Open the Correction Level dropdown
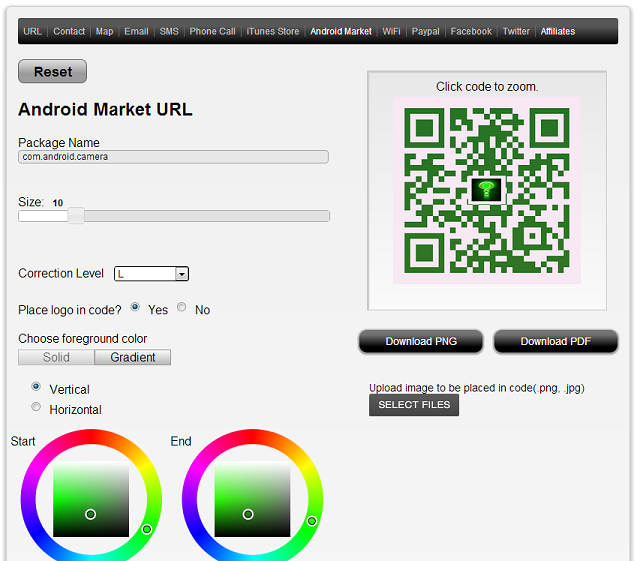The image size is (637, 561). (152, 274)
